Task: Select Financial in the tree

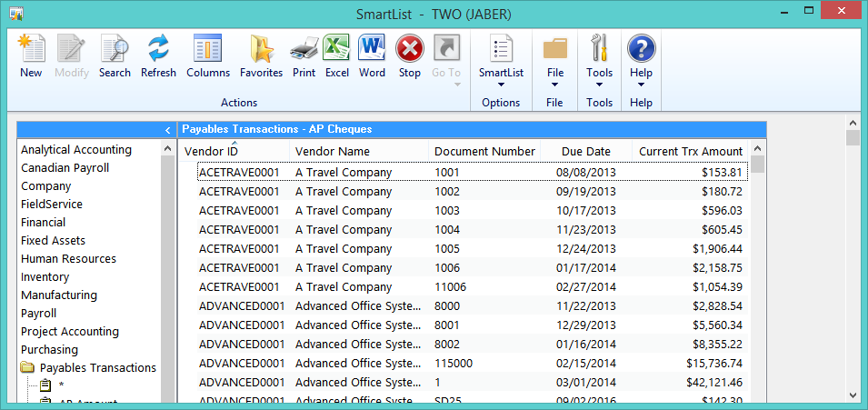Action: (44, 223)
